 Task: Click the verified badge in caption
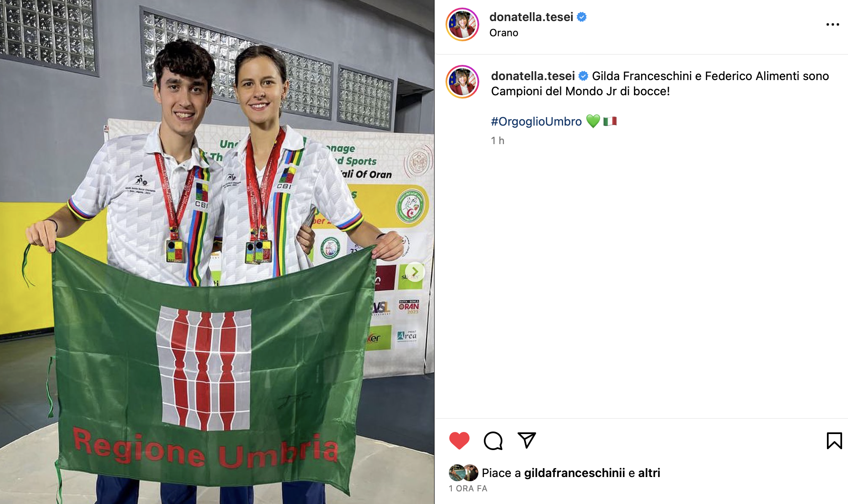(x=583, y=76)
